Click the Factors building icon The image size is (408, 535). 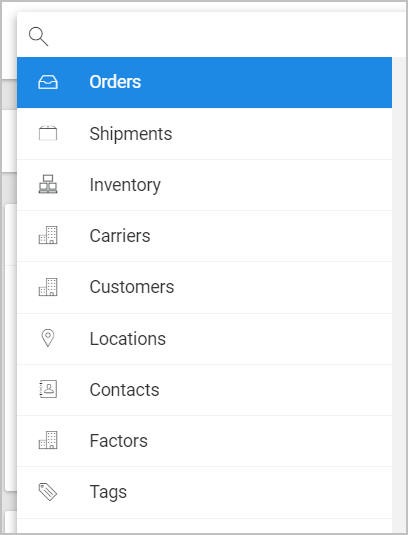[x=48, y=440]
